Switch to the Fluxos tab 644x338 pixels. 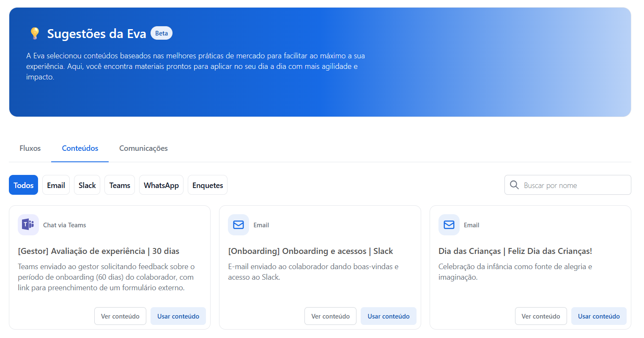click(x=30, y=148)
